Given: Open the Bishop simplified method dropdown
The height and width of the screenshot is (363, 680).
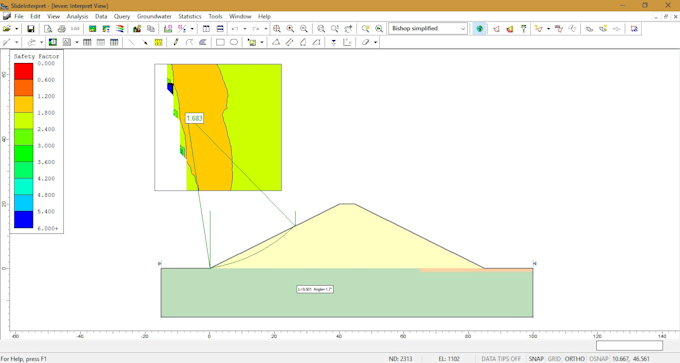Looking at the screenshot, I should pyautogui.click(x=428, y=29).
